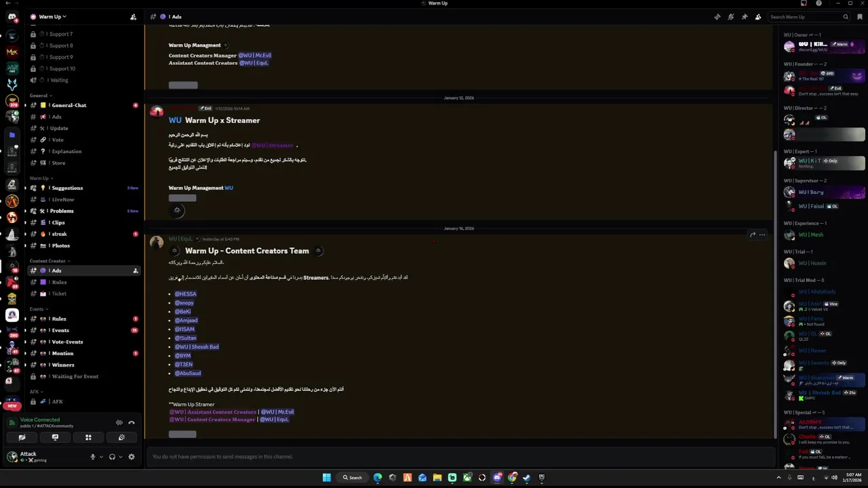Invite people to Warm Up server
This screenshot has width=868, height=488.
134,16
